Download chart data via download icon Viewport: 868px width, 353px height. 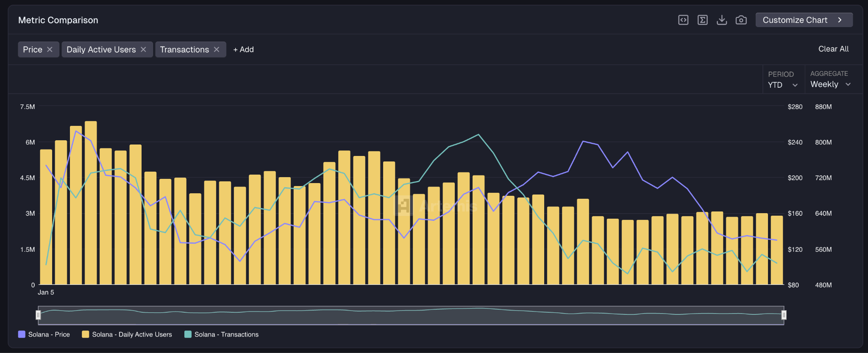pos(722,20)
